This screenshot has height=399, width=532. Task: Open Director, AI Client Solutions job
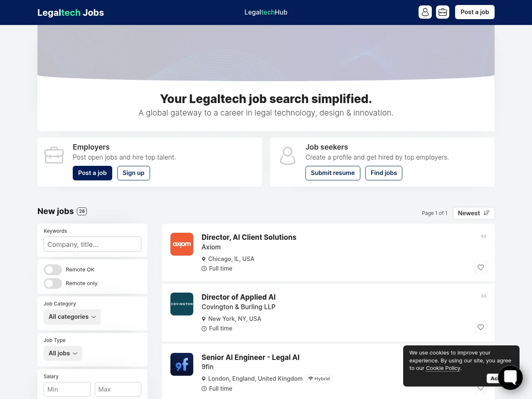click(x=249, y=237)
